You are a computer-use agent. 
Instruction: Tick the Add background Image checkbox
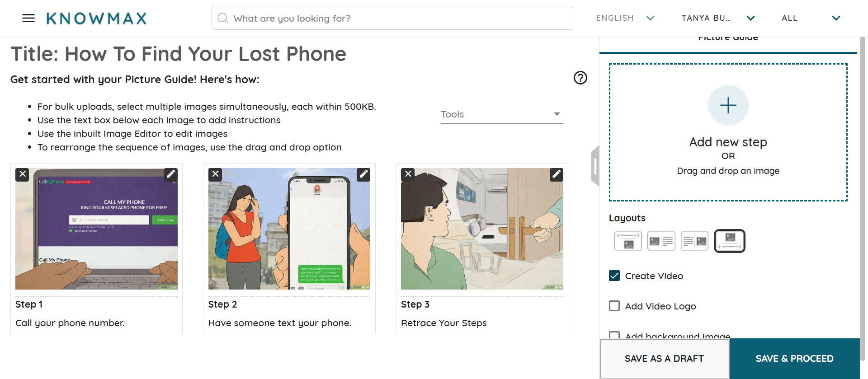point(614,335)
